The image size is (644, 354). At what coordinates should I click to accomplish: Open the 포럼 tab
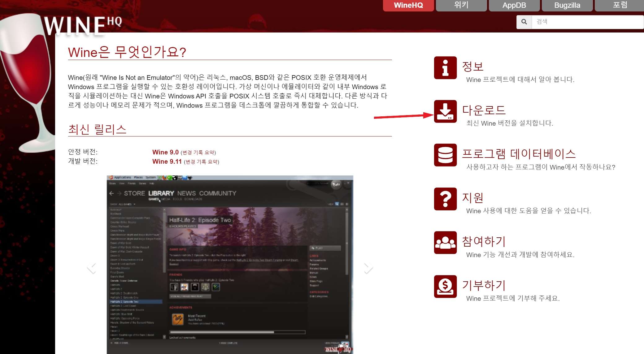coord(620,5)
